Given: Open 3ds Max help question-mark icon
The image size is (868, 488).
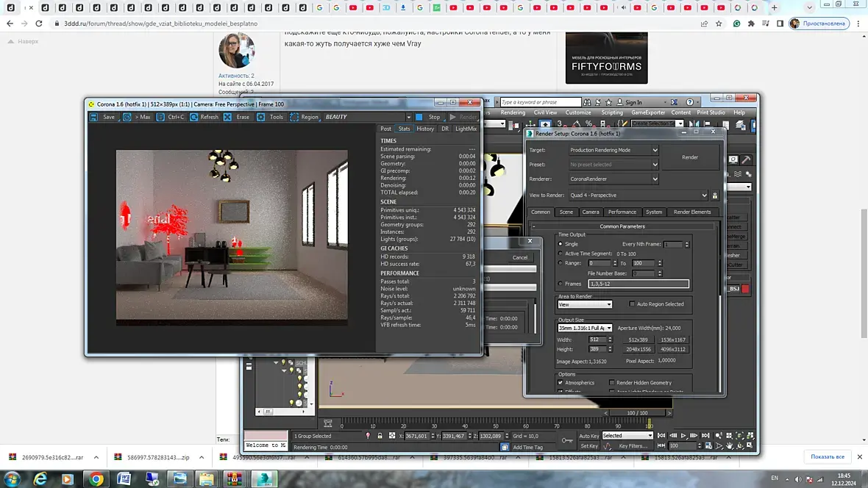Looking at the screenshot, I should pyautogui.click(x=690, y=102).
